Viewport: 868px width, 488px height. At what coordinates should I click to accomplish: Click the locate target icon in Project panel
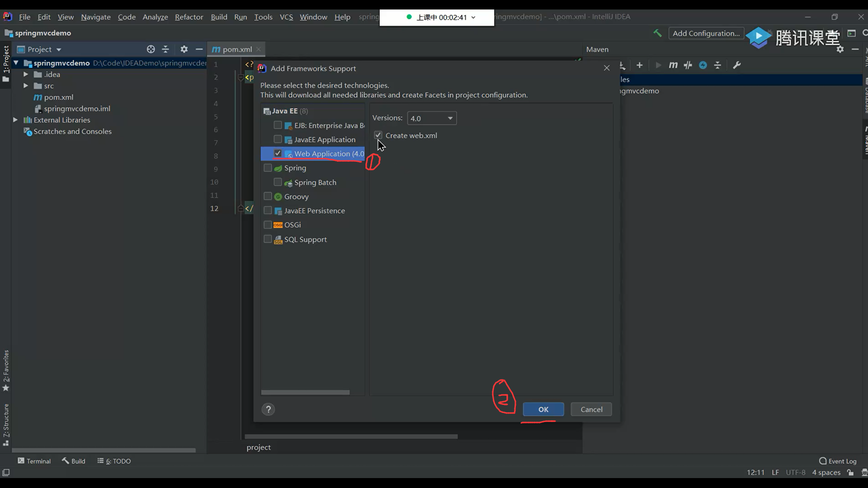pyautogui.click(x=151, y=49)
